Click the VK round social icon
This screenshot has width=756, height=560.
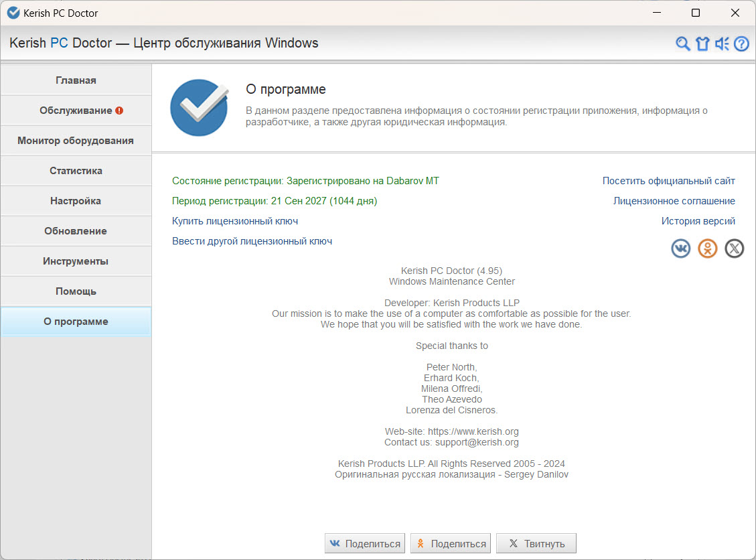click(681, 249)
